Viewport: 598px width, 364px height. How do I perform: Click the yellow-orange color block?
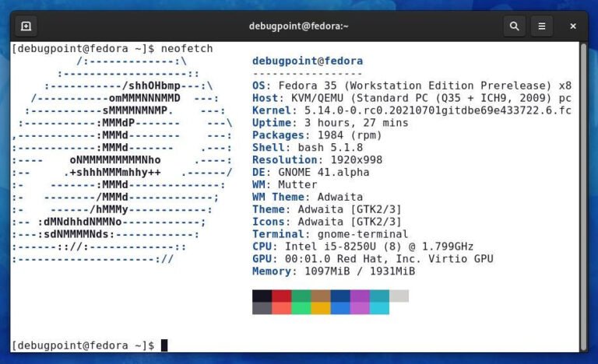click(x=321, y=308)
